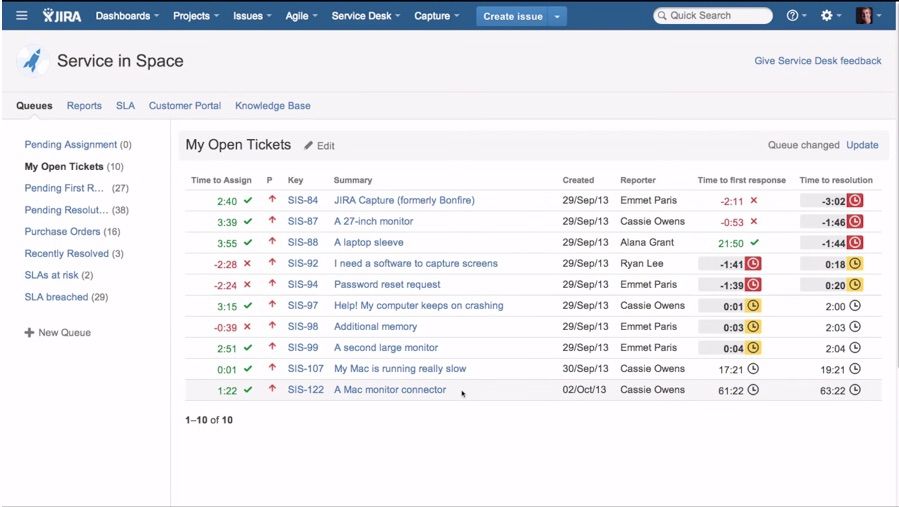This screenshot has height=507, width=899.
Task: Click red X in SIS-92 Time to Assign
Action: [247, 263]
